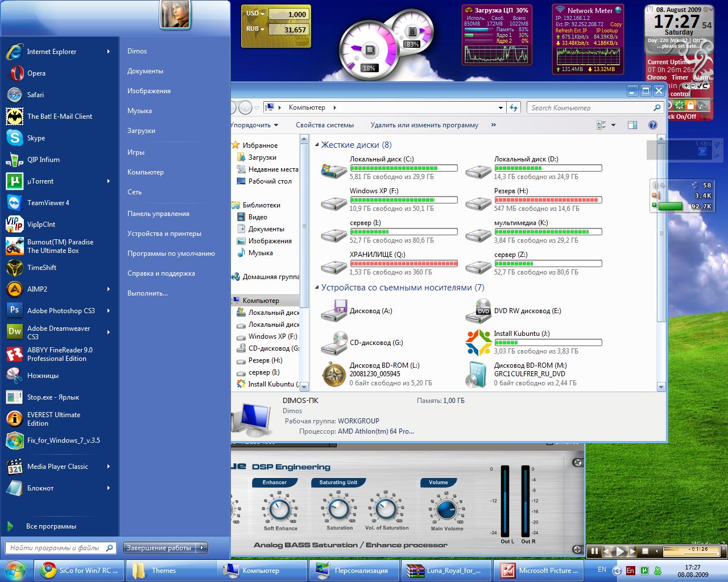Adjust the Soft Enhance knob
Viewport: 728px width, 582px height.
(x=279, y=509)
